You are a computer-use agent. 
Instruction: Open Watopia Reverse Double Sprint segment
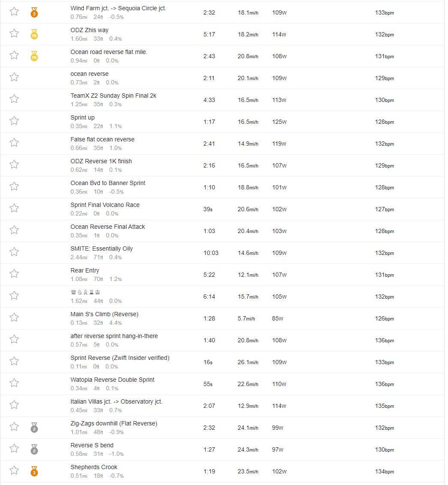coord(112,380)
